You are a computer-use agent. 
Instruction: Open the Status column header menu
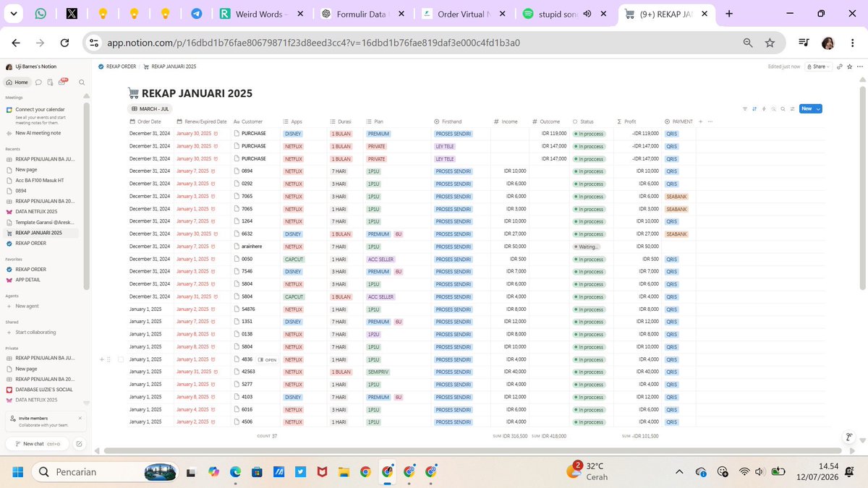[x=583, y=121]
